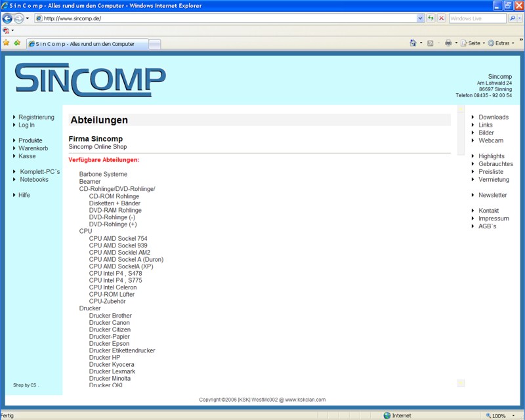The width and height of the screenshot is (525, 420).
Task: Open a new blank tab
Action: pyautogui.click(x=154, y=44)
